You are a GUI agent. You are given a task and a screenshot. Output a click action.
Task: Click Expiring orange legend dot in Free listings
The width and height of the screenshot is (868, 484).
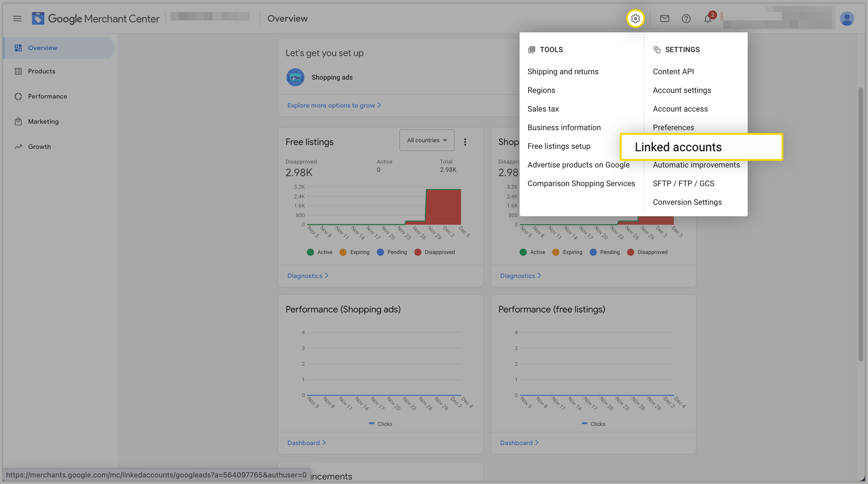(343, 252)
